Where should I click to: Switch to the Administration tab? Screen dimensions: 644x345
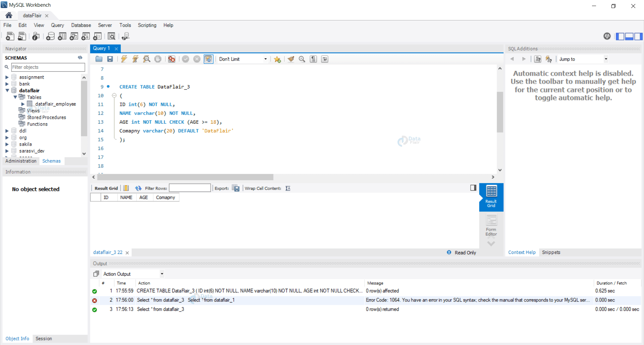pos(21,161)
